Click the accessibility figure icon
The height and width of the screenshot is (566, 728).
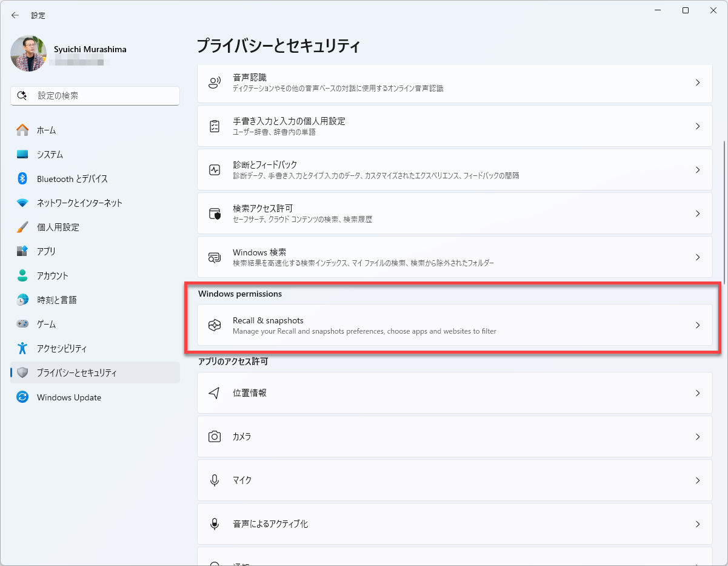point(22,348)
